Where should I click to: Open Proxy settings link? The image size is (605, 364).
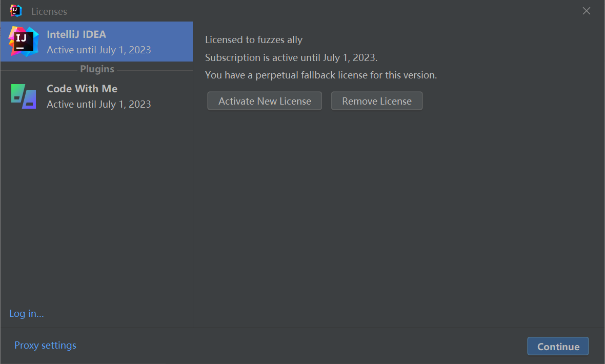point(45,345)
